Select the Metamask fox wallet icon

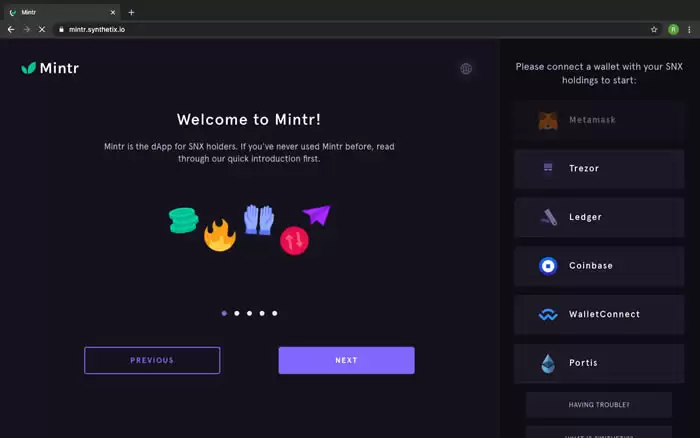[548, 120]
